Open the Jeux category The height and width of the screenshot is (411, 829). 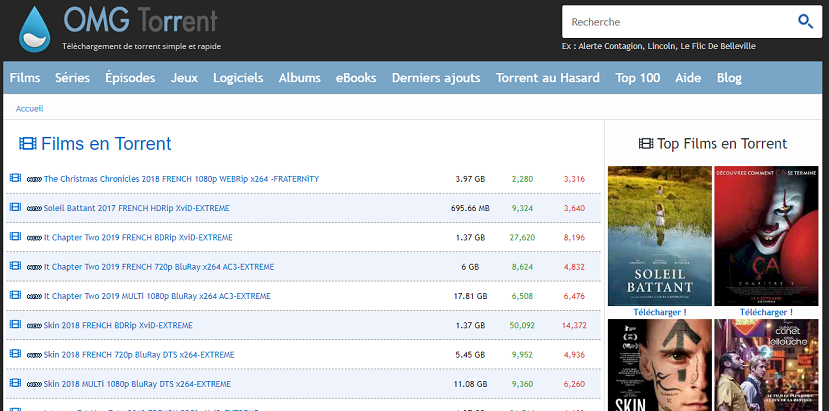184,78
